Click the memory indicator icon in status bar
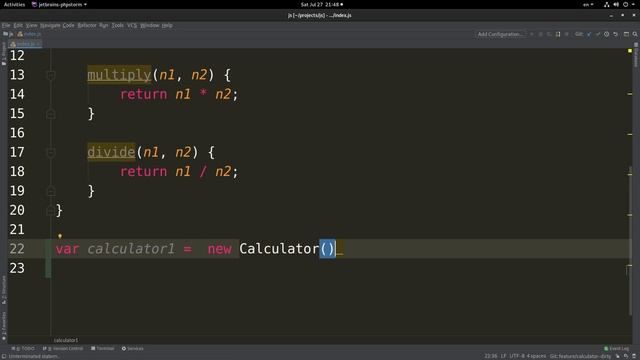Image resolution: width=640 pixels, height=360 pixels. click(x=634, y=356)
